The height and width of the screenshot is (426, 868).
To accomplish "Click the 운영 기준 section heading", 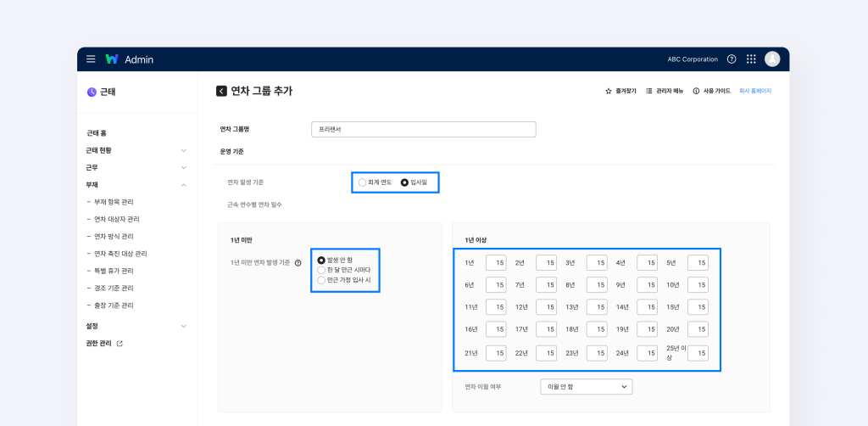I will point(232,151).
